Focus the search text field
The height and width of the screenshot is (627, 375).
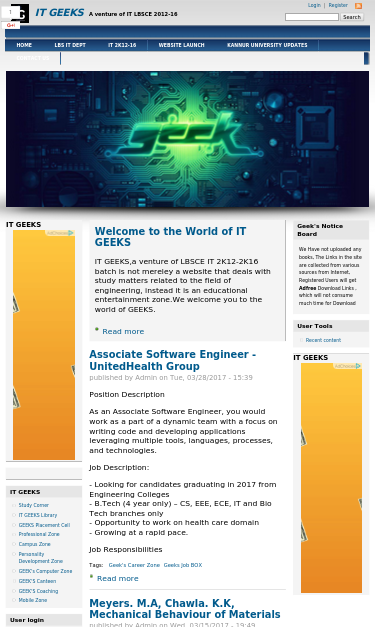pos(312,17)
